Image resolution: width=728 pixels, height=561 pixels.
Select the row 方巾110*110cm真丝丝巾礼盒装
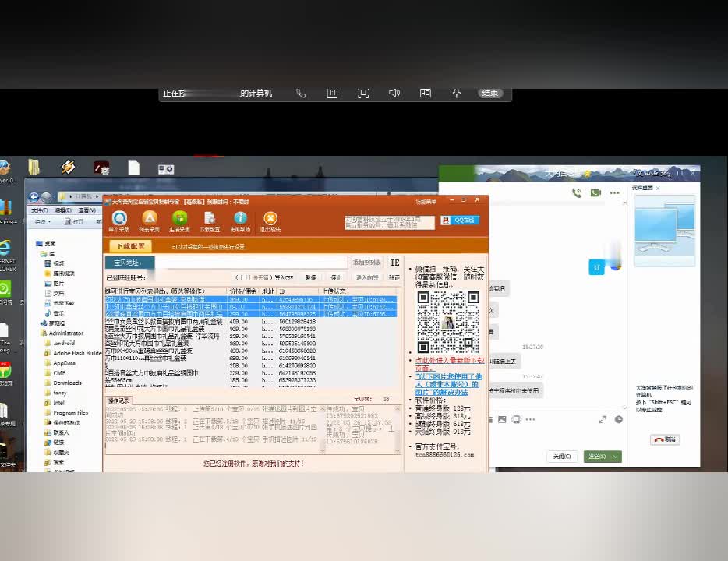(x=251, y=358)
